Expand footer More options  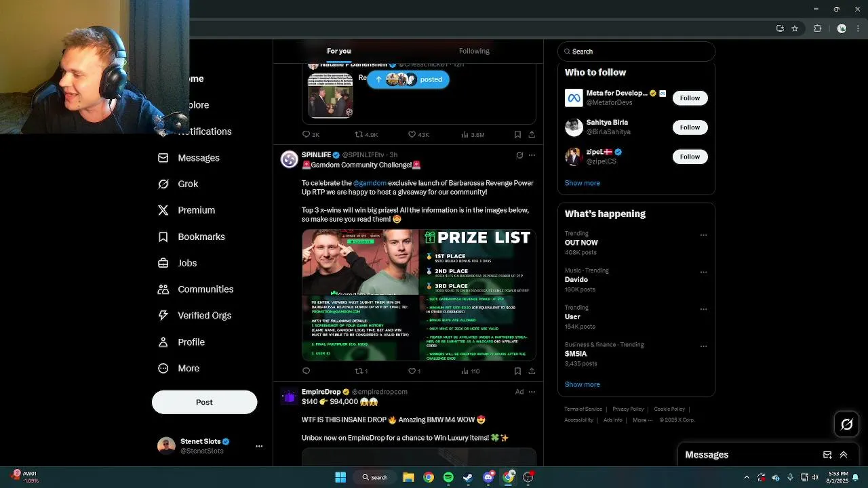(x=642, y=420)
